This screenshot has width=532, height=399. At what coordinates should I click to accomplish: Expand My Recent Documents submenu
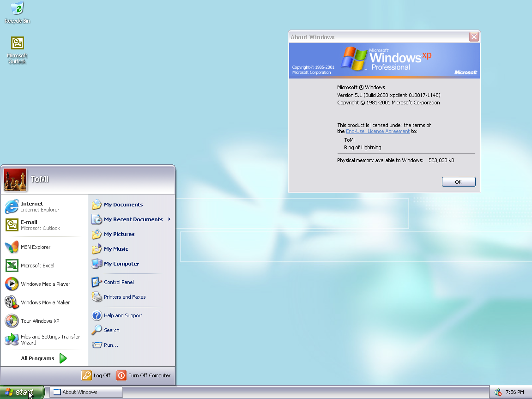point(133,219)
